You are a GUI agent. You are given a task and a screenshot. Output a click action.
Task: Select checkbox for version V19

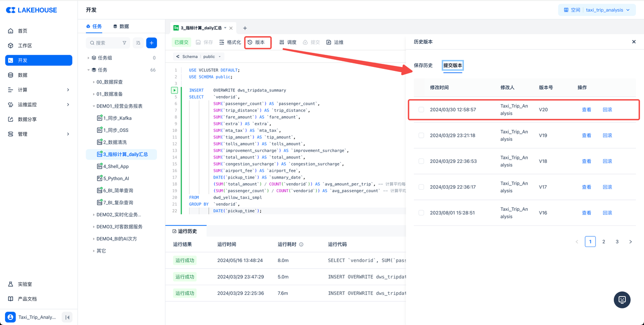coord(421,135)
